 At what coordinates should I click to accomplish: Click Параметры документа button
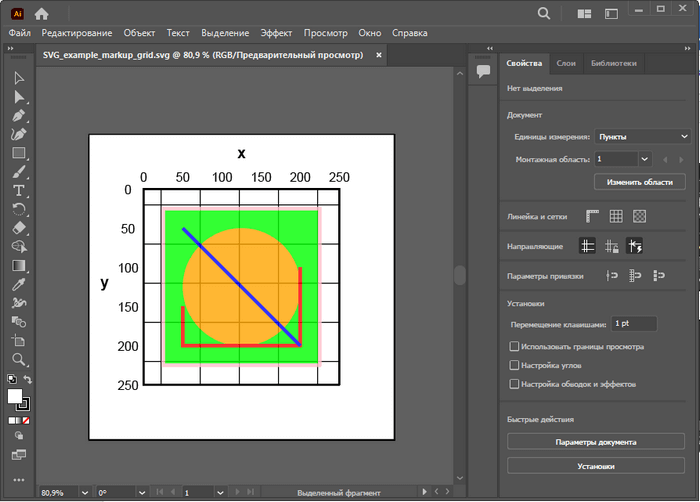pyautogui.click(x=596, y=442)
